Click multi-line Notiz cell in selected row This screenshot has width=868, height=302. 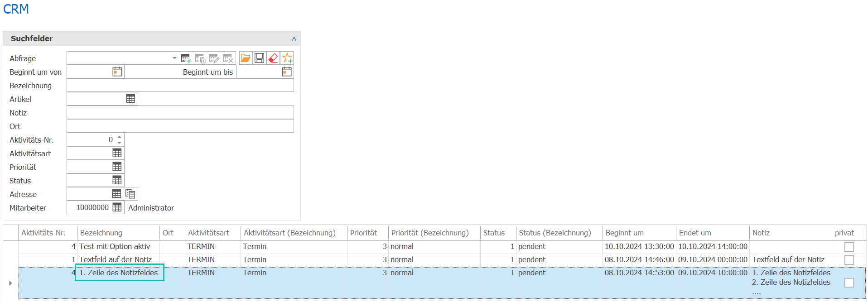pyautogui.click(x=791, y=283)
